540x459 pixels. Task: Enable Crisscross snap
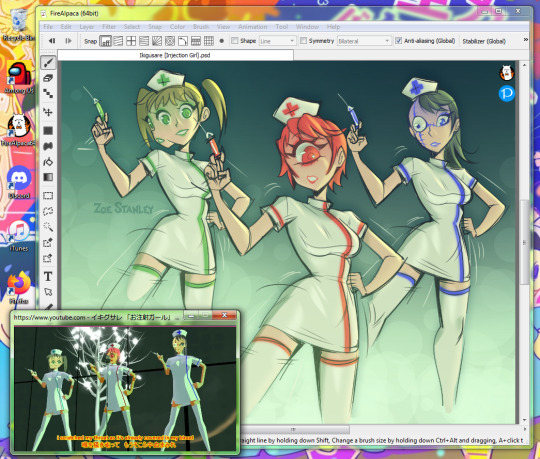click(x=131, y=41)
